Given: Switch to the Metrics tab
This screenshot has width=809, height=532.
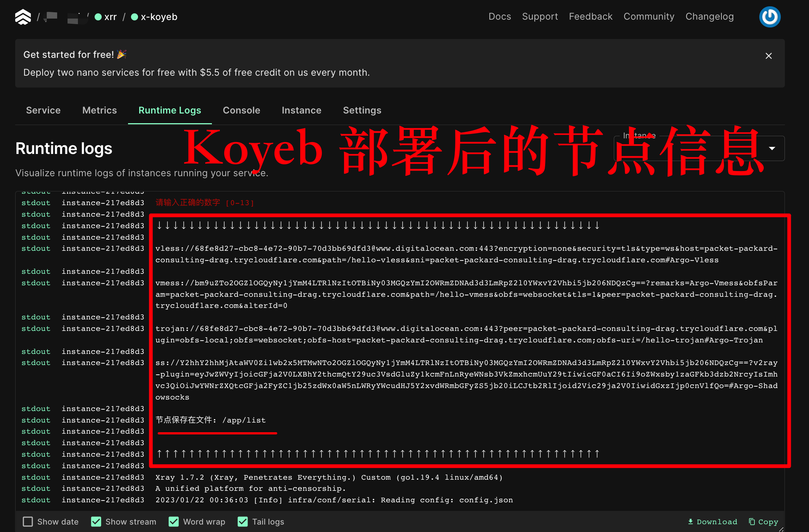Looking at the screenshot, I should (99, 110).
